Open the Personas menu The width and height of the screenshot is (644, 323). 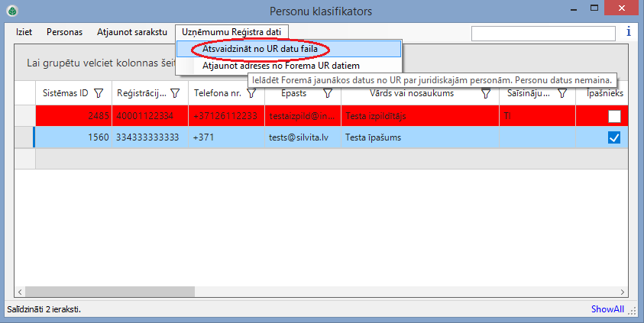point(64,32)
